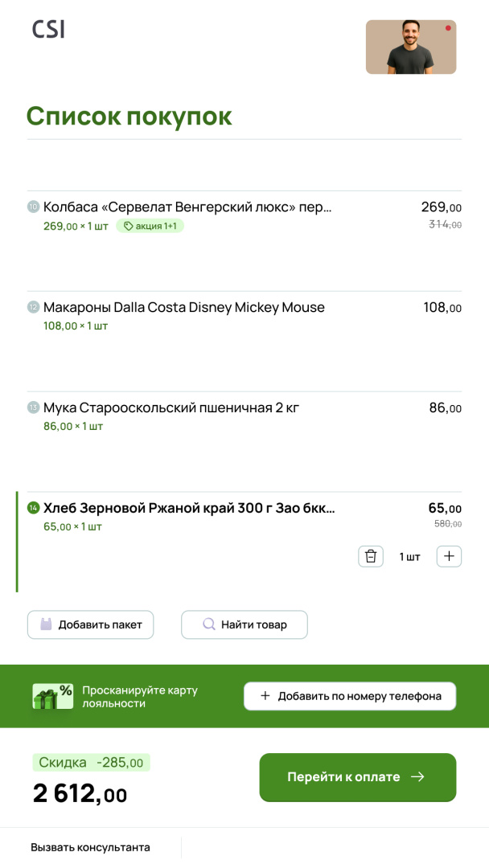Click item number 13 badge
Viewport: 489px width, 868px height.
[x=33, y=407]
